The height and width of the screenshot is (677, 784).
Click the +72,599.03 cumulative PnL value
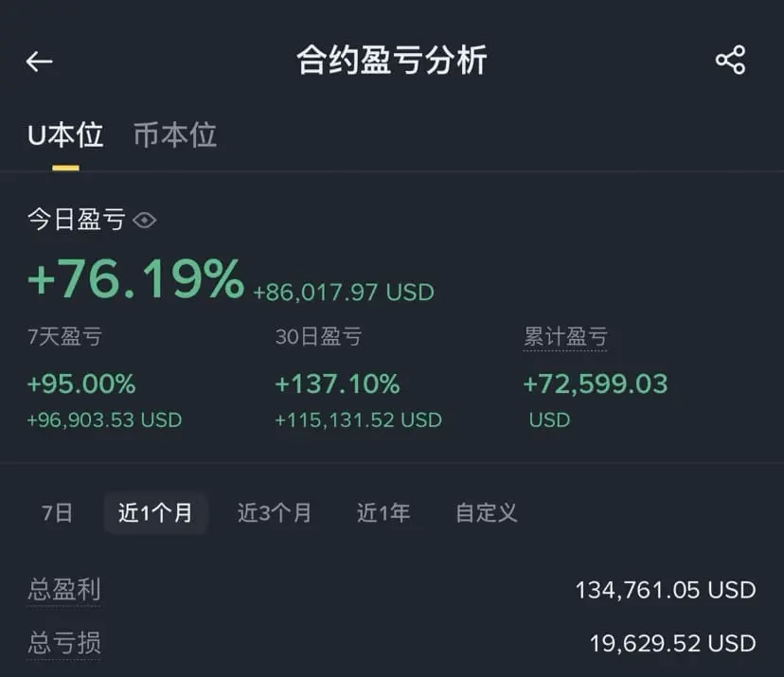(596, 384)
